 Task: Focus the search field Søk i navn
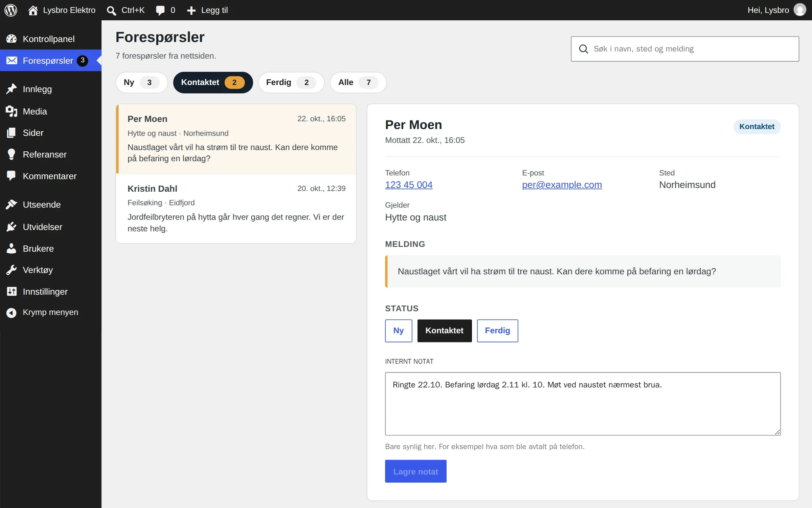(685, 49)
